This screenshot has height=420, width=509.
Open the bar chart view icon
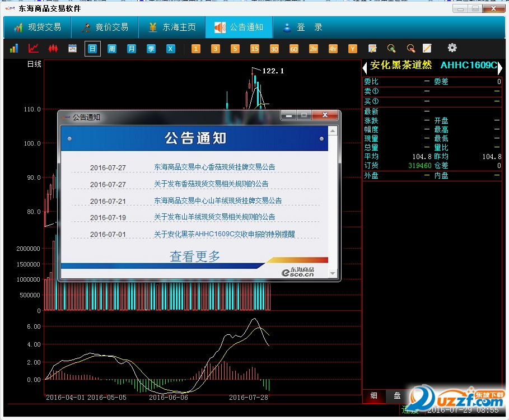click(14, 49)
